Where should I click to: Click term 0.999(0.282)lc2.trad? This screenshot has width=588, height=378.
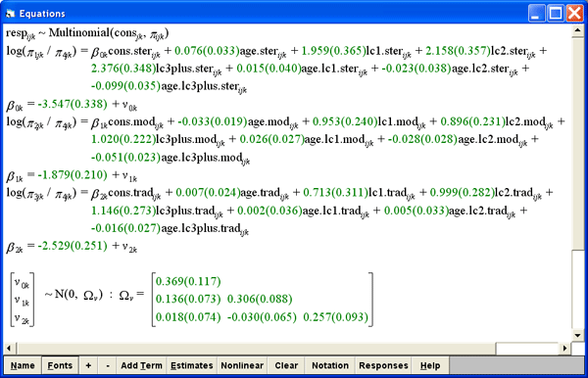[486, 193]
